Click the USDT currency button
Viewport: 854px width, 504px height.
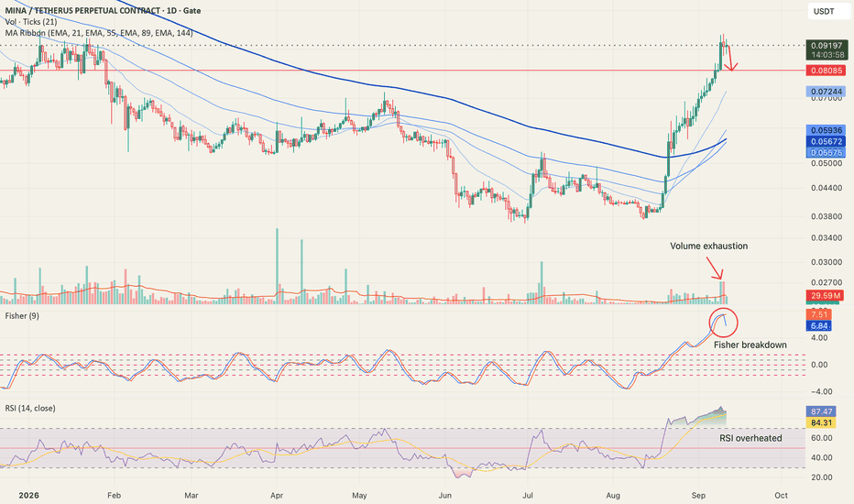click(828, 11)
